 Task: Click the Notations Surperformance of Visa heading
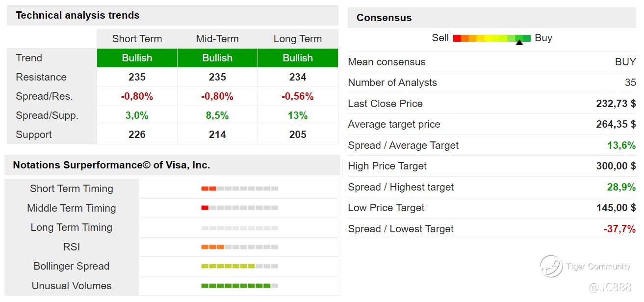(111, 165)
